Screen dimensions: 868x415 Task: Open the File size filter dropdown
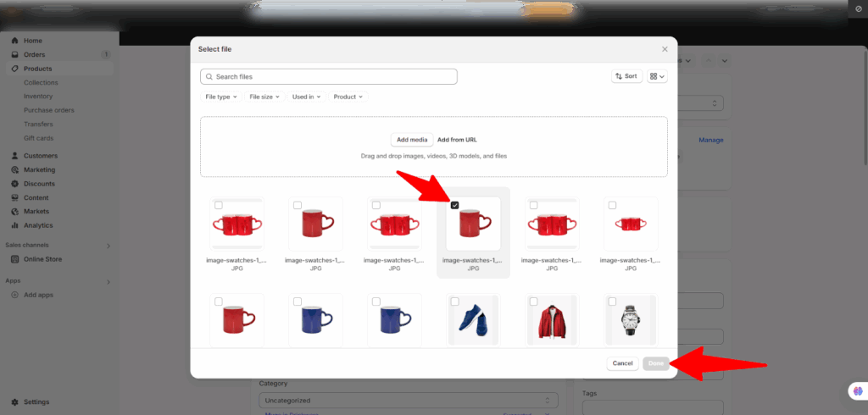coord(264,97)
